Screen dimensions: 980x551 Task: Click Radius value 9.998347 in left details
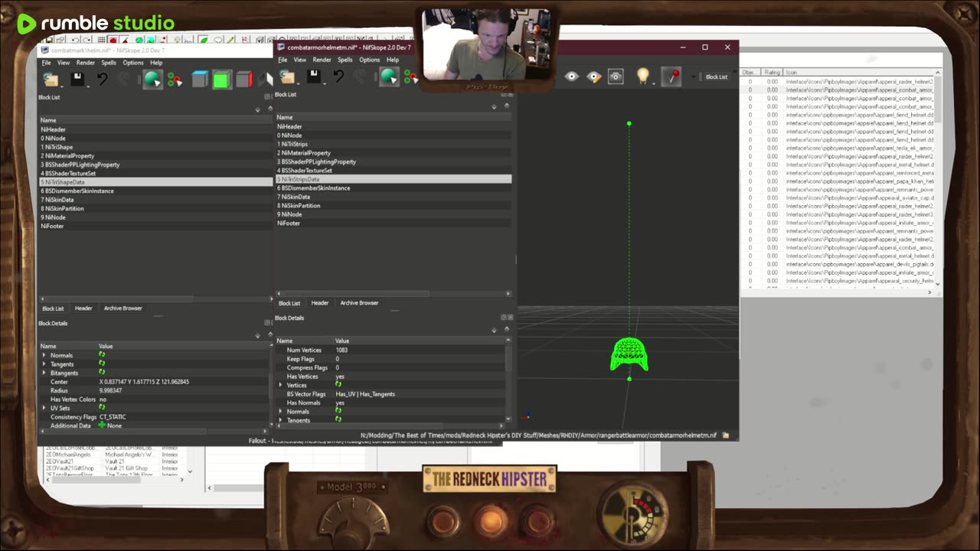[x=110, y=390]
